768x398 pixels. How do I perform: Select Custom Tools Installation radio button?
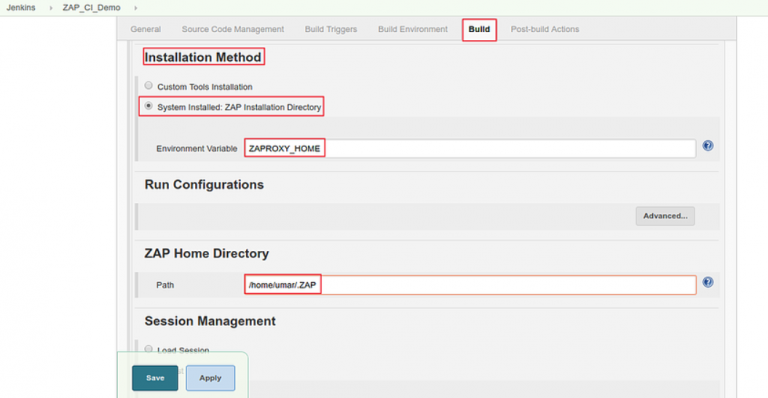point(148,86)
